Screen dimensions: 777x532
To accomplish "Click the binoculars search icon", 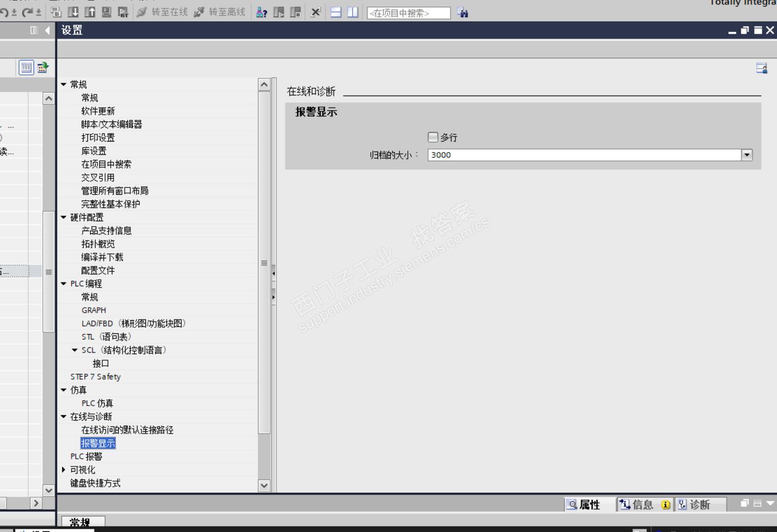I will 463,12.
